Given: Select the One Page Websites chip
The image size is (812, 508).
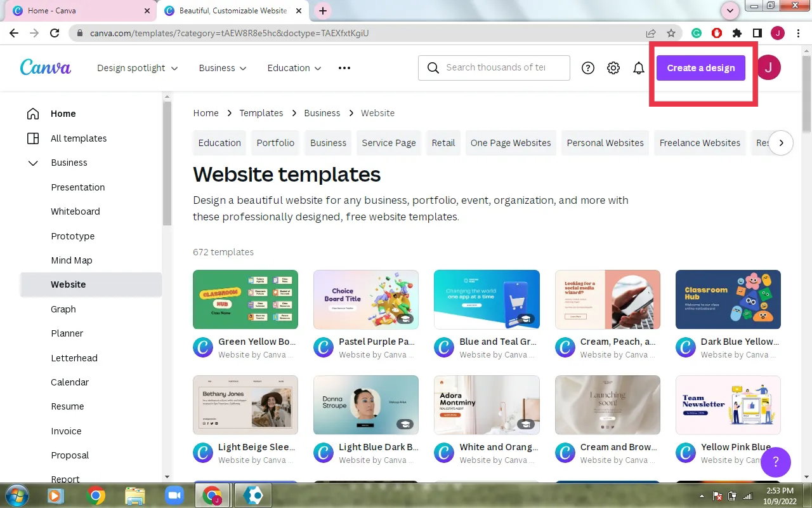Looking at the screenshot, I should pos(511,143).
